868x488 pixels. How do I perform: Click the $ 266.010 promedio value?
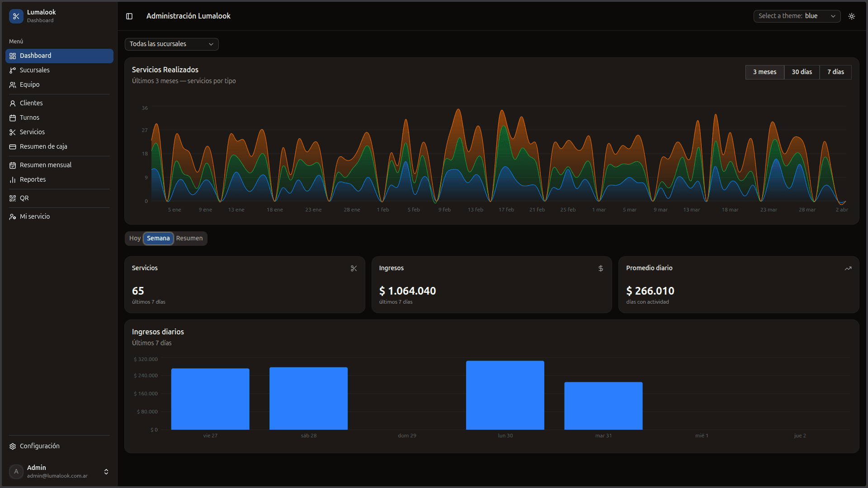650,291
